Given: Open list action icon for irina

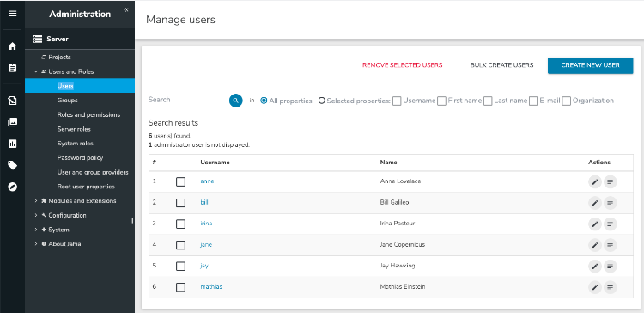Looking at the screenshot, I should (611, 224).
